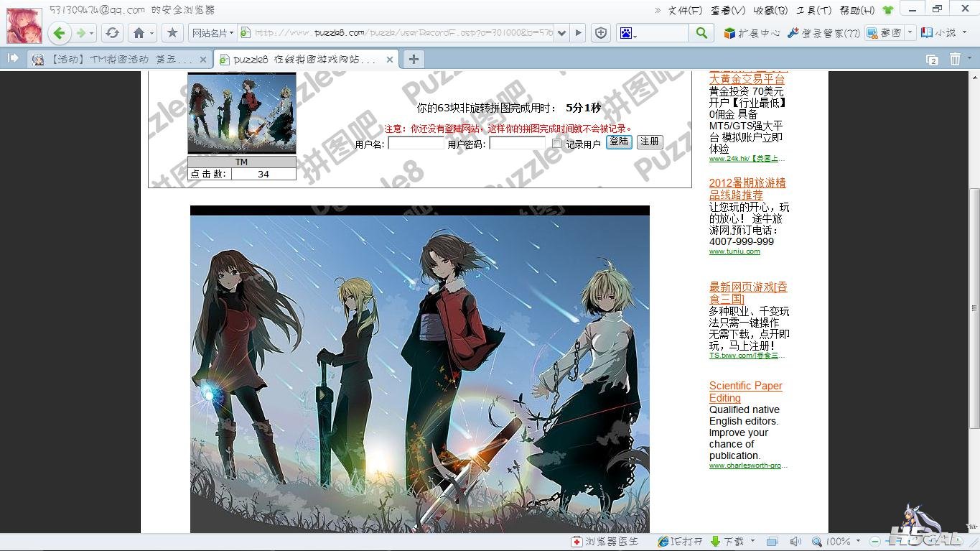This screenshot has width=980, height=551.
Task: Click the green magnifier search icon
Action: tap(701, 33)
